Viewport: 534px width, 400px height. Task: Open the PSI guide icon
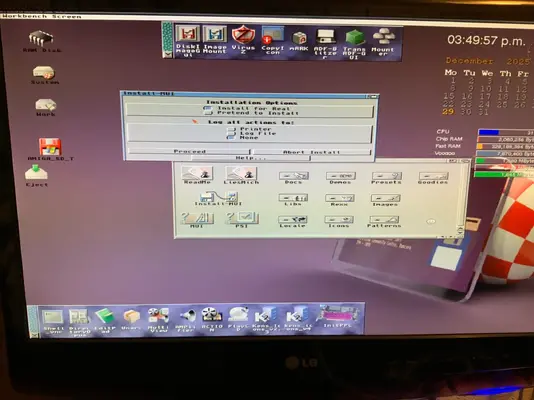click(241, 220)
